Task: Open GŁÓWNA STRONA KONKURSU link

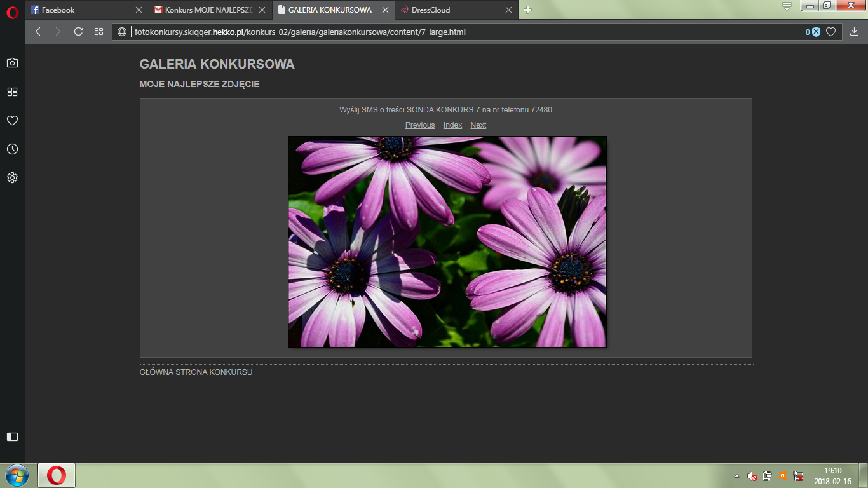Action: [196, 372]
